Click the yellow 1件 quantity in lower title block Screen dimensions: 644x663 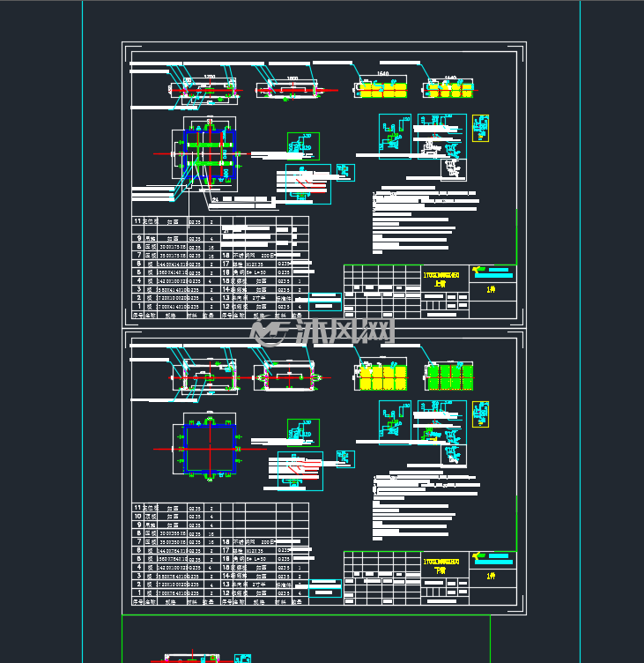tap(491, 576)
